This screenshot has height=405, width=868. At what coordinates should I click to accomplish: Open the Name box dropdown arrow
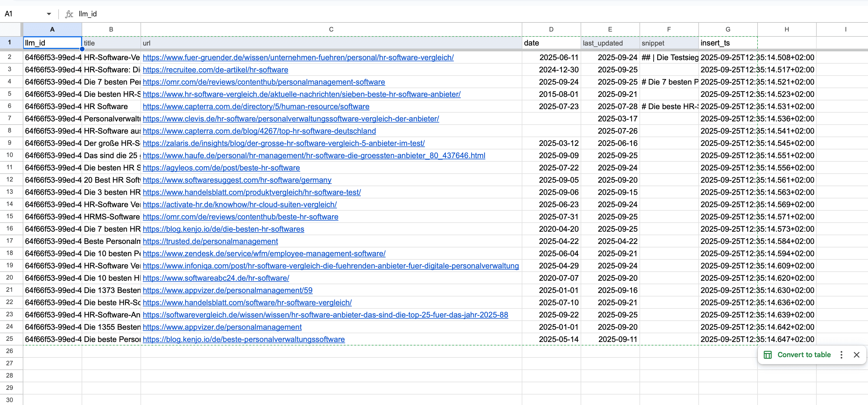(x=49, y=14)
